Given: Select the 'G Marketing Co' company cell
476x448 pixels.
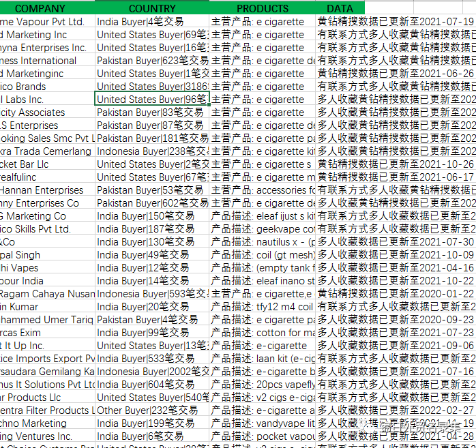Looking at the screenshot, I should 47,215.
